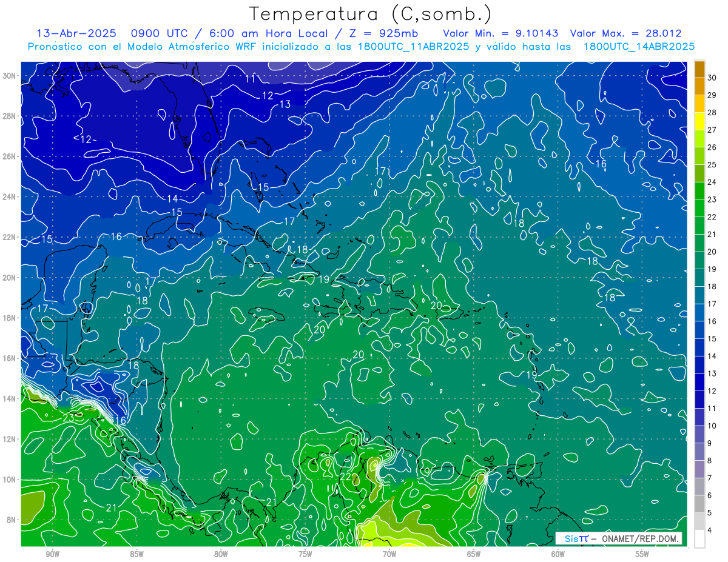
Task: Click the 90W longitude label
Action: click(x=52, y=554)
